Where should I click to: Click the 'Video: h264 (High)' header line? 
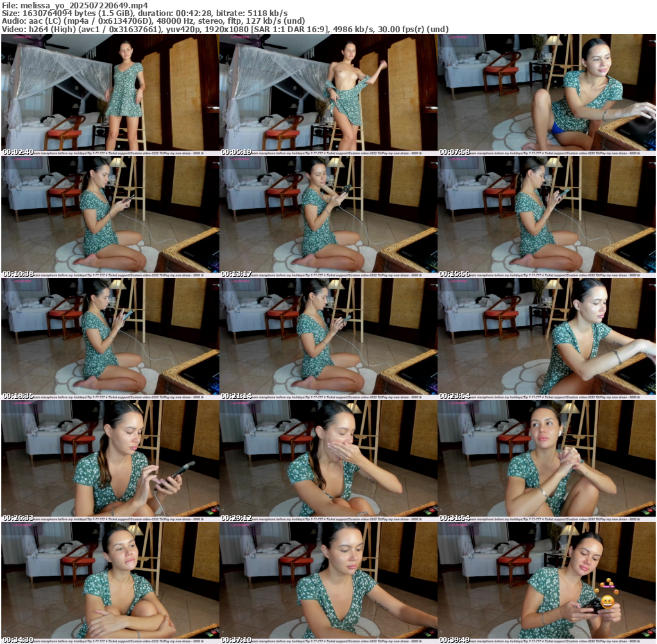point(225,29)
